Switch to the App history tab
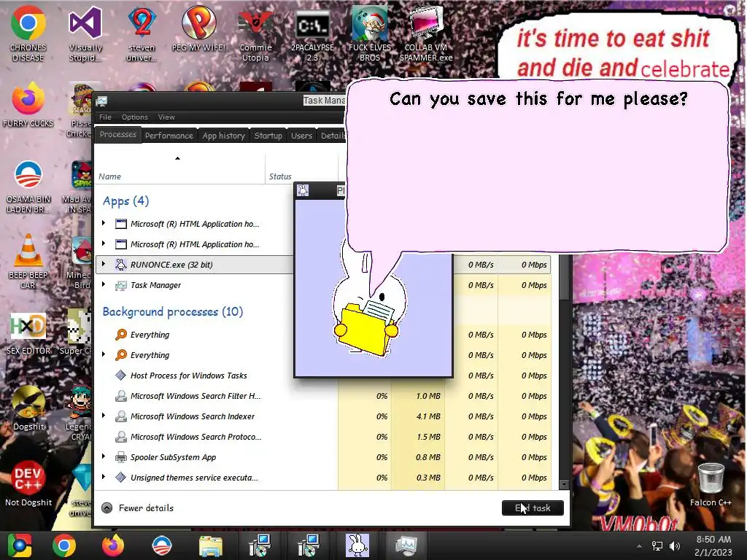The image size is (747, 560). click(x=223, y=136)
